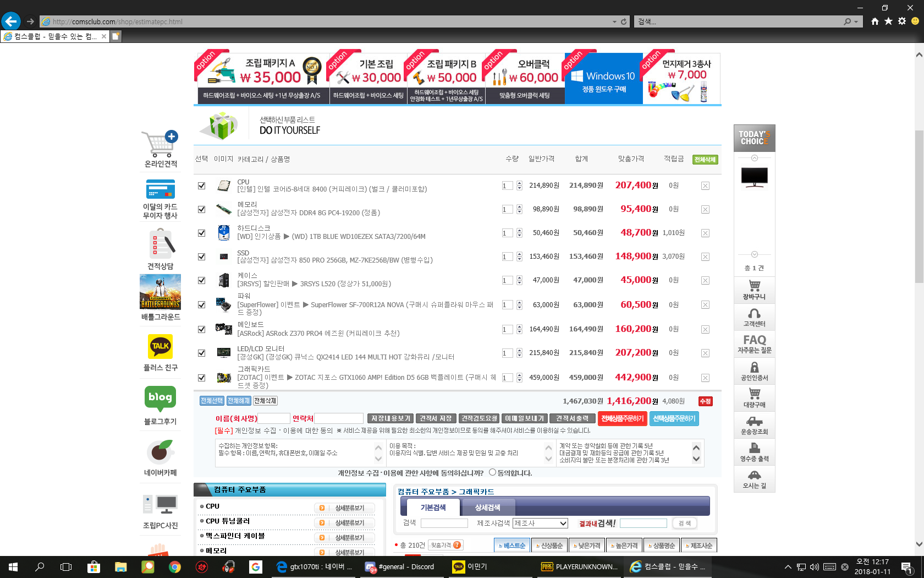The image size is (924, 578).
Task: Expand CPU 상세분류보기
Action: pyautogui.click(x=344, y=508)
